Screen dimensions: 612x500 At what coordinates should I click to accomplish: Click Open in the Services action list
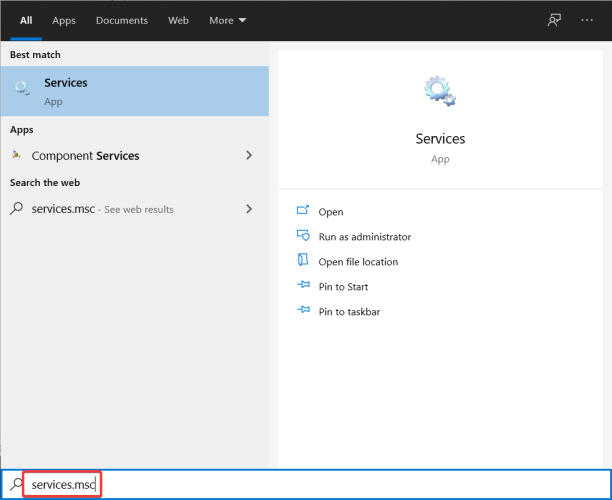point(330,212)
